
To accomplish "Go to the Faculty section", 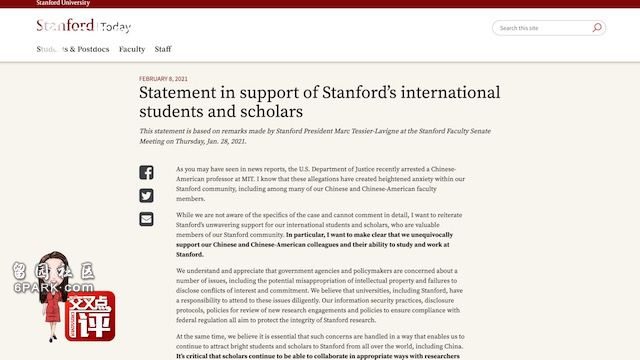I will pyautogui.click(x=132, y=49).
